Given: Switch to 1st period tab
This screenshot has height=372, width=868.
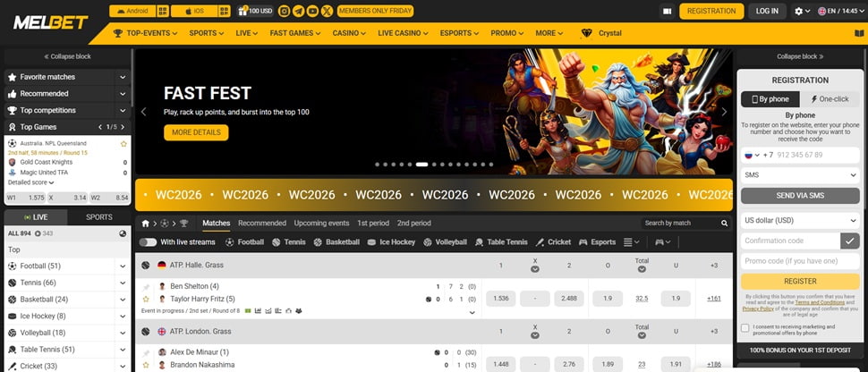Looking at the screenshot, I should point(373,223).
